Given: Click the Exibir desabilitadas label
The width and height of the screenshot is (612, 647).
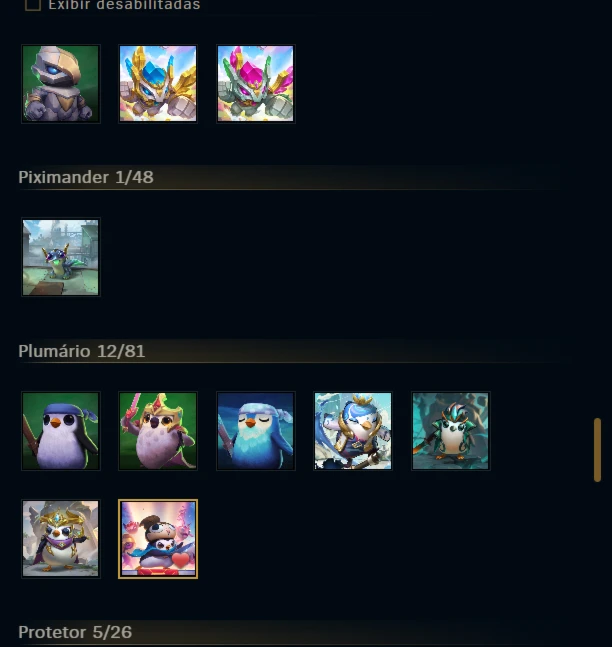Looking at the screenshot, I should tap(124, 5).
